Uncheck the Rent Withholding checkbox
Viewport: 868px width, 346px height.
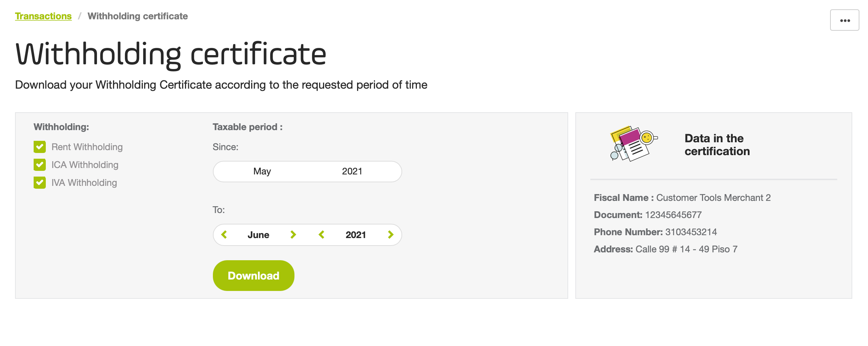click(x=40, y=147)
